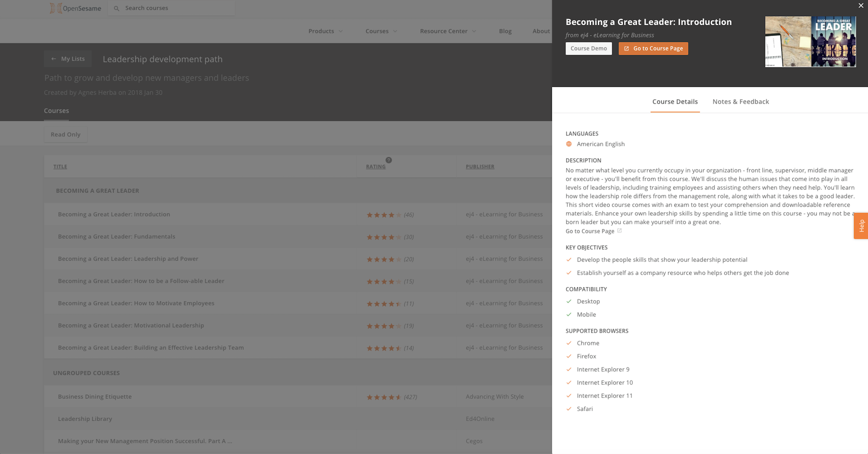Image resolution: width=868 pixels, height=454 pixels.
Task: Click the OpenSesame logo
Action: pyautogui.click(x=76, y=8)
